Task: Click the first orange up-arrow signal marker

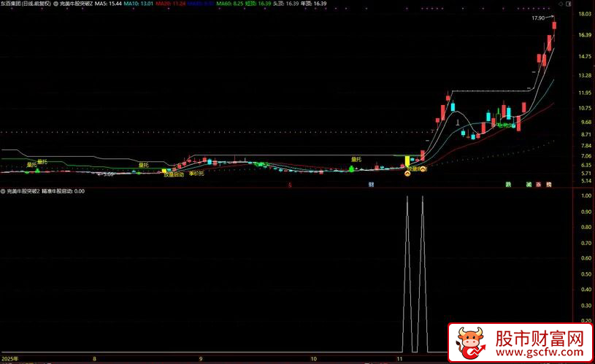Action: pyautogui.click(x=407, y=174)
